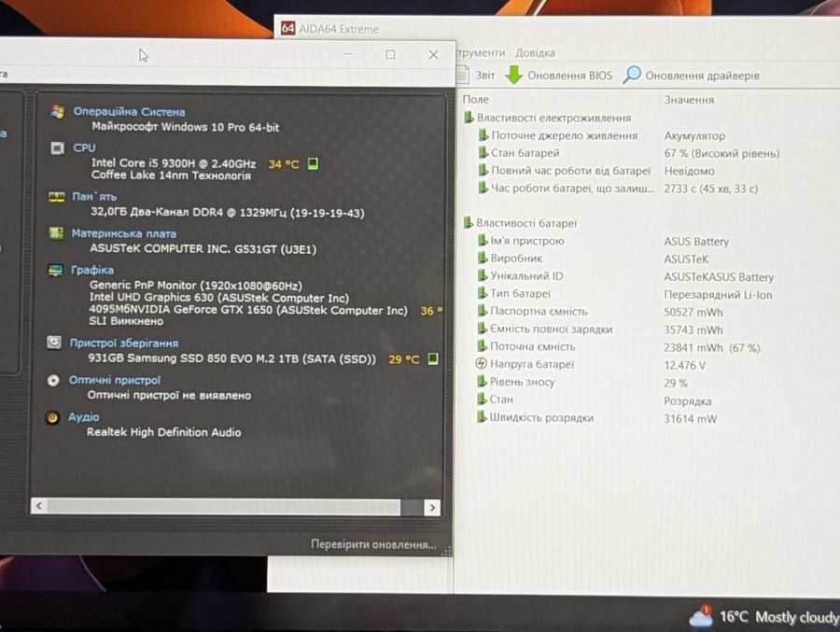840x632 pixels.
Task: Click the battery icon beside Паспортна ємність
Action: (483, 311)
